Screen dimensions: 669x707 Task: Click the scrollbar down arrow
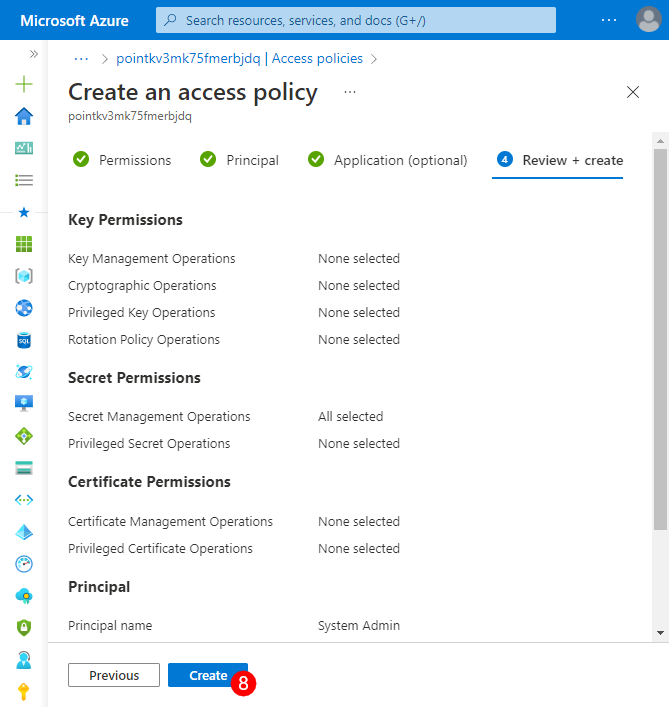pyautogui.click(x=660, y=633)
